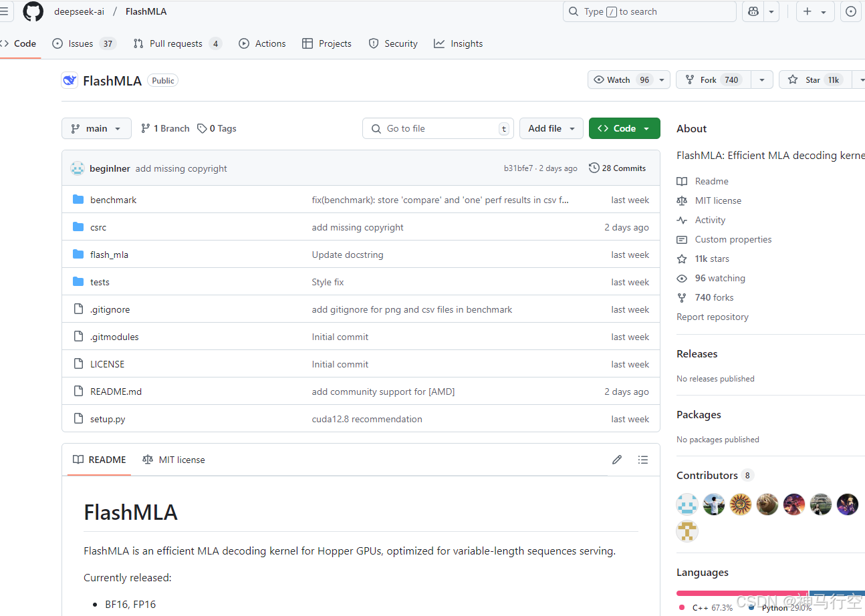Open the .gitmodules file
The height and width of the screenshot is (616, 865).
pyautogui.click(x=114, y=337)
